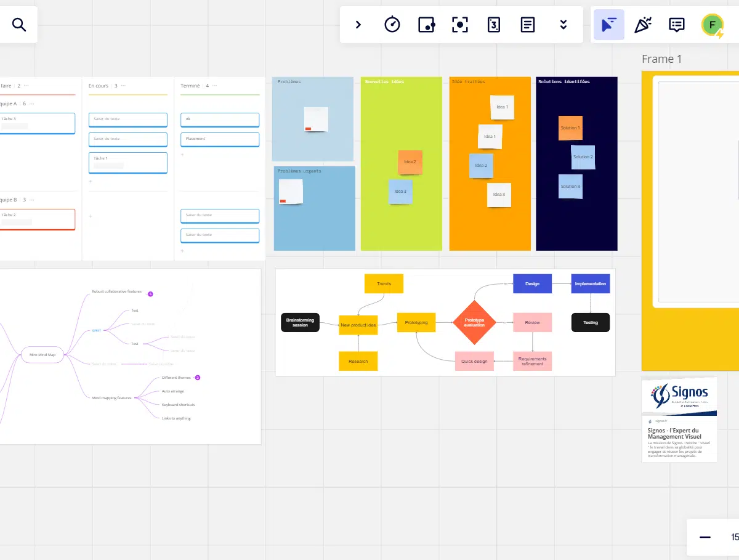The image size is (739, 560).
Task: Select the orange Solution 1 sticky note
Action: coord(570,128)
